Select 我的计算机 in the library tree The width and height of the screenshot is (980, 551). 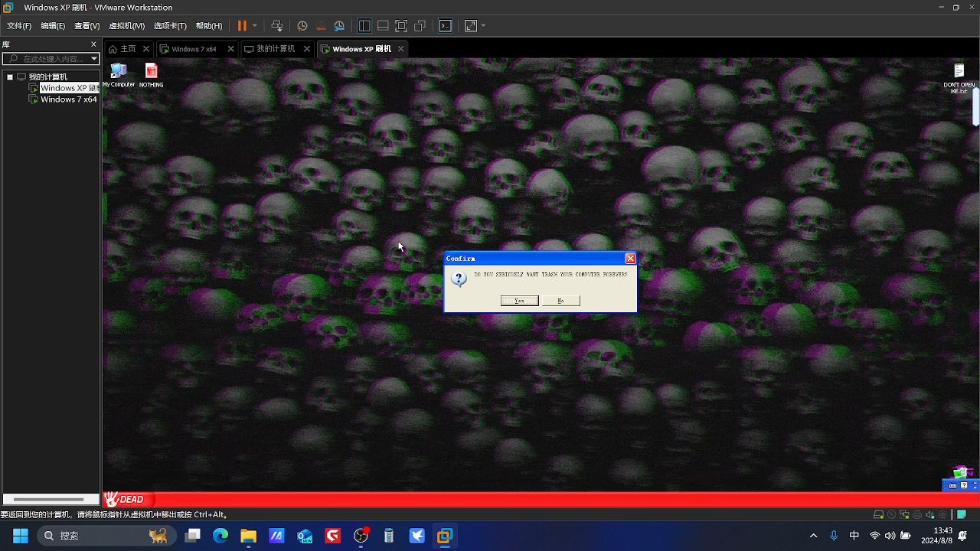click(47, 77)
